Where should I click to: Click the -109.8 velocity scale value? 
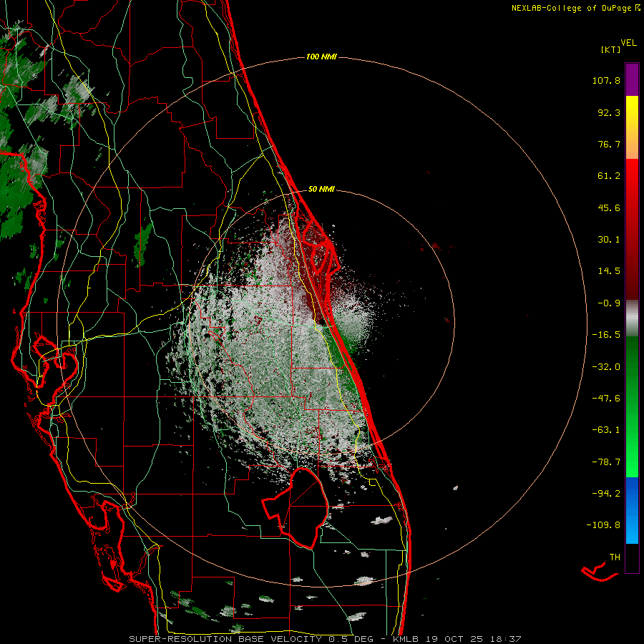[x=603, y=525]
